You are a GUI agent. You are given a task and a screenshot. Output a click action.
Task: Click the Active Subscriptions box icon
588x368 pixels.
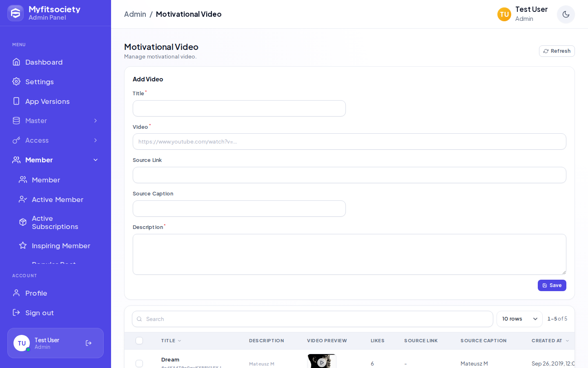pos(23,222)
